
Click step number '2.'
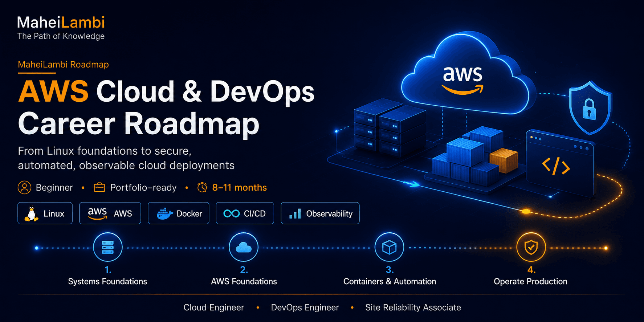click(x=244, y=270)
